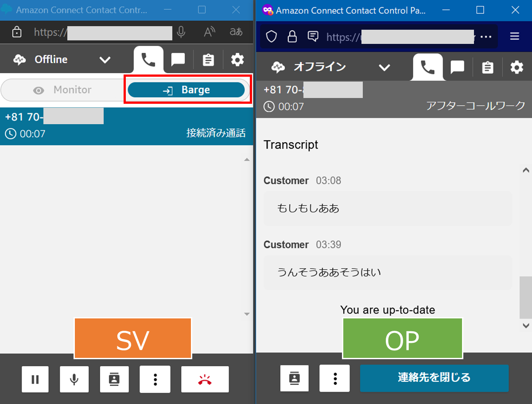The height and width of the screenshot is (404, 532).
Task: Open the three-dot more menu in SV panel
Action: (155, 379)
